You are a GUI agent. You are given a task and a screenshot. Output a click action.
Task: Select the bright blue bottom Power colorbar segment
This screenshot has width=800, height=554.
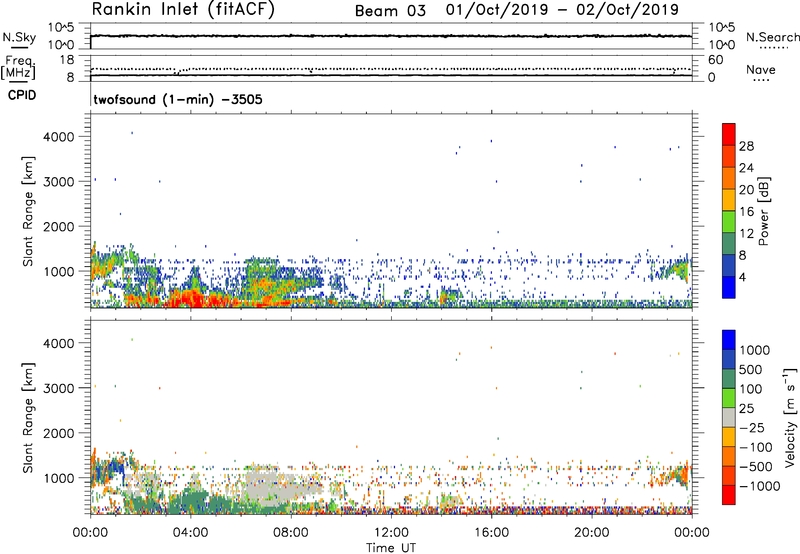(729, 287)
